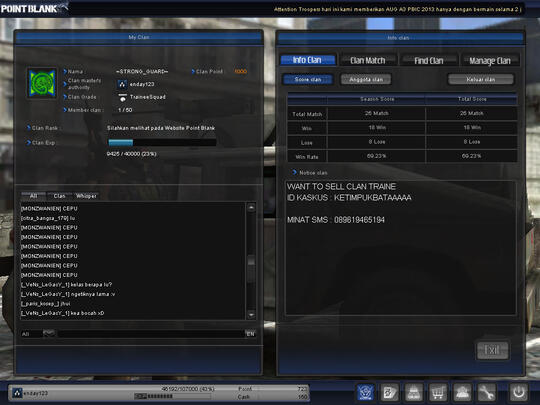
Task: Select the Whisper chat tab
Action: tap(86, 196)
